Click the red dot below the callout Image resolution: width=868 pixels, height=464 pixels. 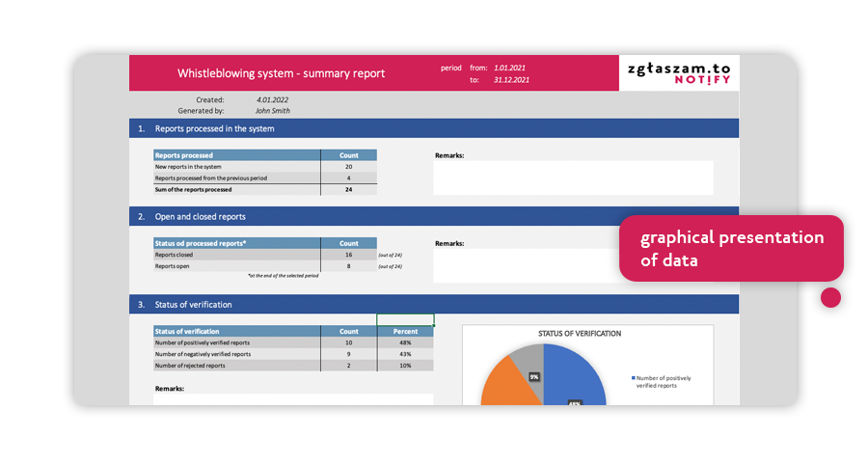click(x=830, y=297)
